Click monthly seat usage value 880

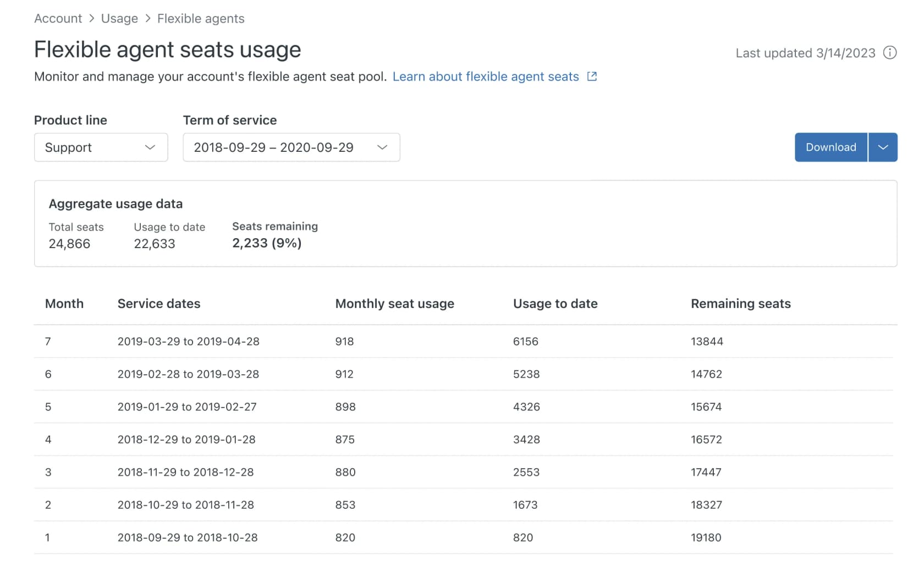pyautogui.click(x=345, y=472)
